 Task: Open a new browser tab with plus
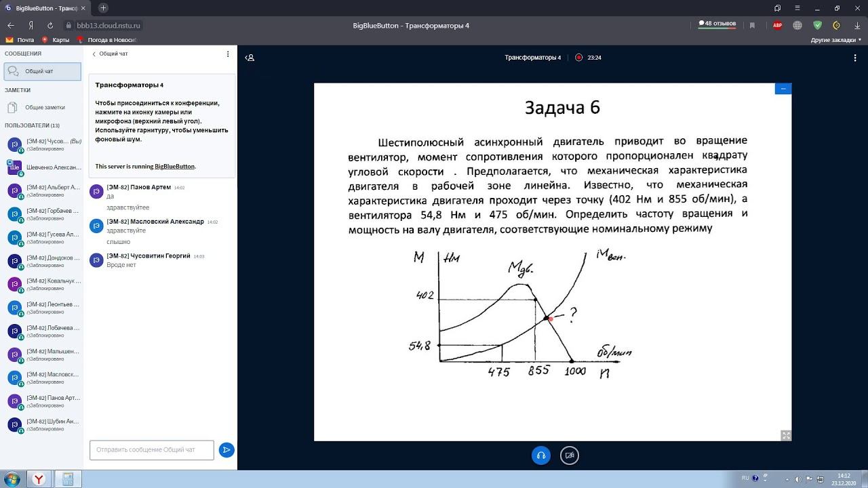coord(103,8)
